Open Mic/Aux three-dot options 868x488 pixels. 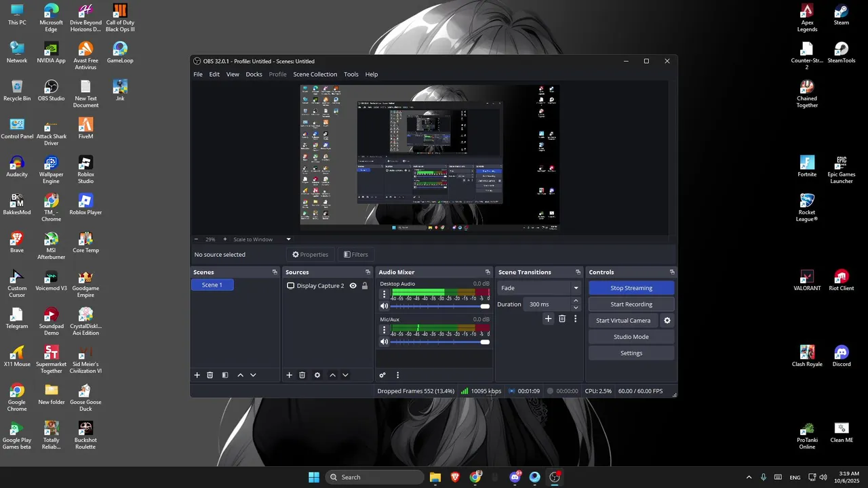tap(384, 330)
